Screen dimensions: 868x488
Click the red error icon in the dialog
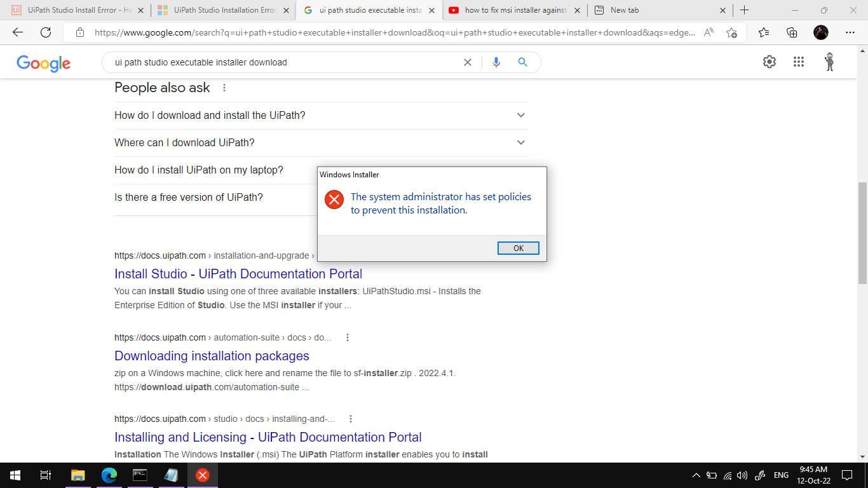334,200
